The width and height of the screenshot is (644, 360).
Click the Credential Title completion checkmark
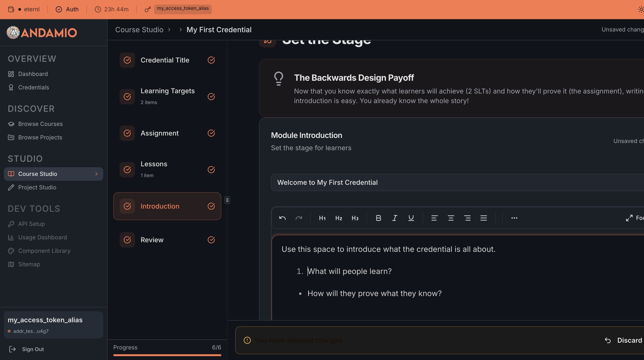(x=211, y=60)
